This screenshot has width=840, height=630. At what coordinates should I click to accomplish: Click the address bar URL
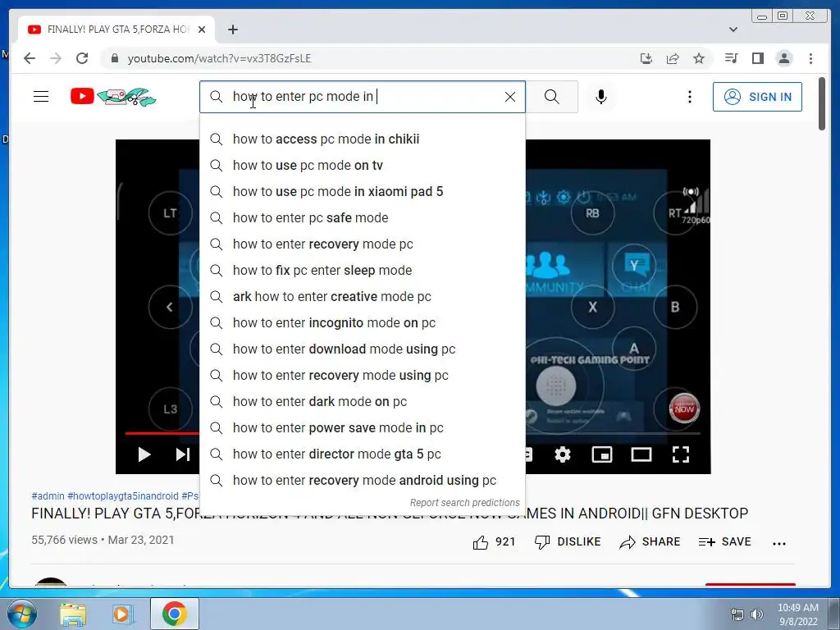pos(219,58)
